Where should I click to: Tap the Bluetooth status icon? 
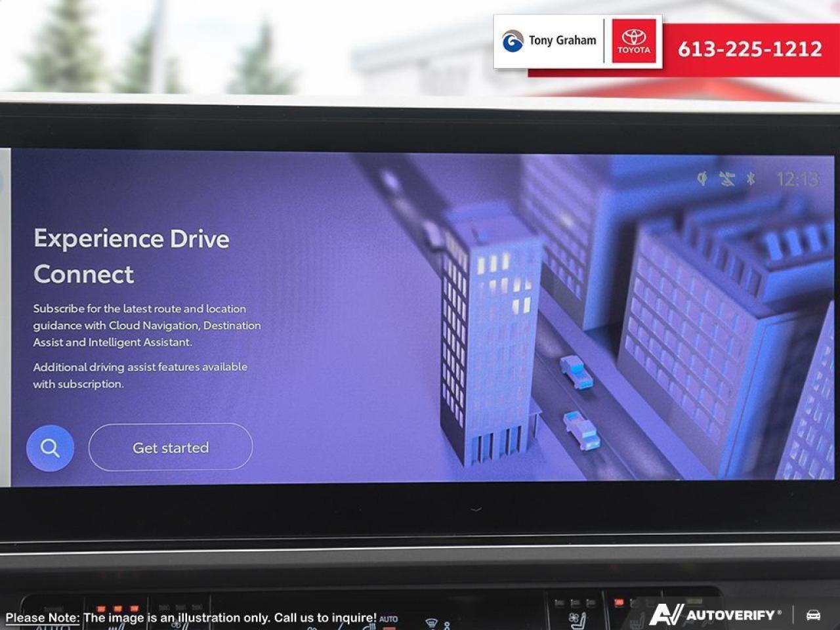[751, 178]
